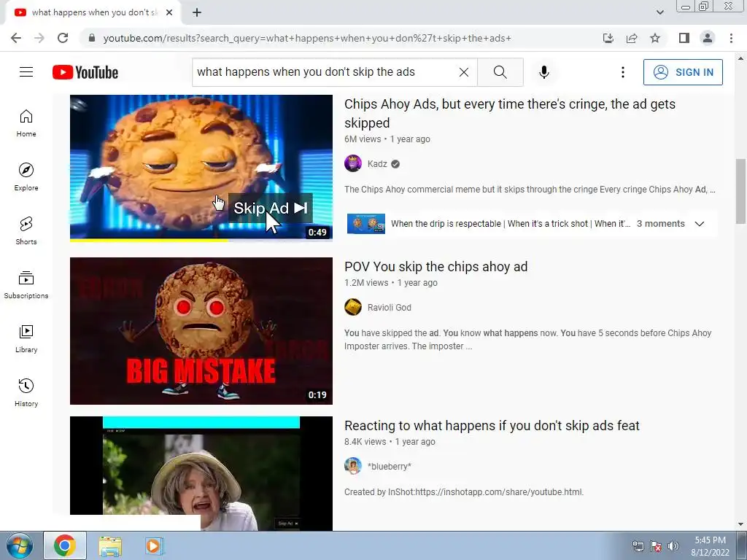Screen dimensions: 747x560
Task: Click '8.4K views' text
Action: click(x=365, y=442)
